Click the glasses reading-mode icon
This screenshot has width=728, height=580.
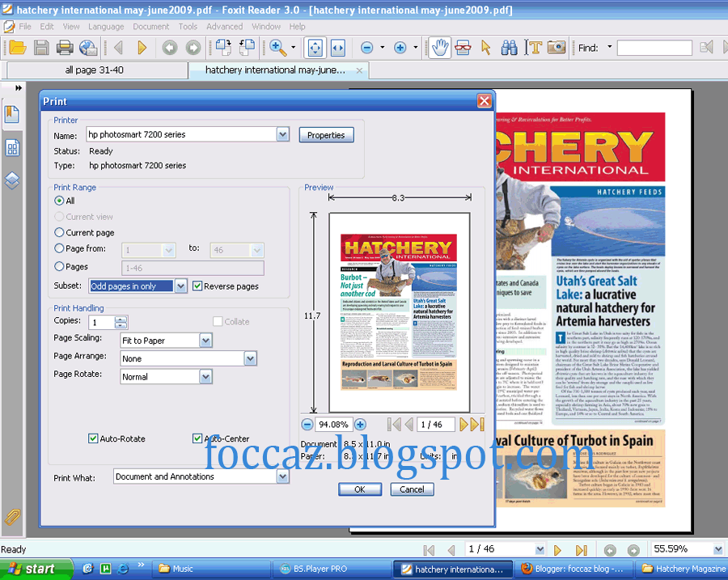pos(463,48)
